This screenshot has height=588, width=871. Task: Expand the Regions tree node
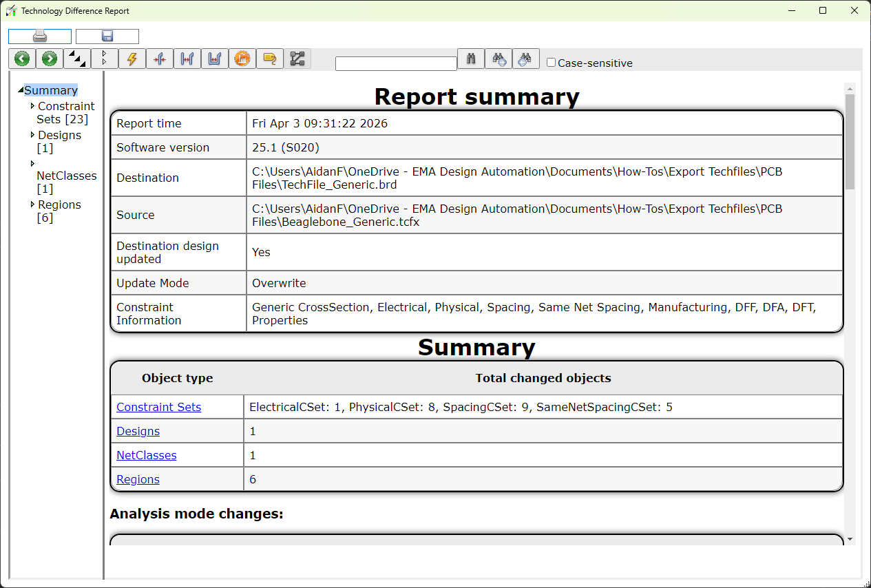(32, 204)
